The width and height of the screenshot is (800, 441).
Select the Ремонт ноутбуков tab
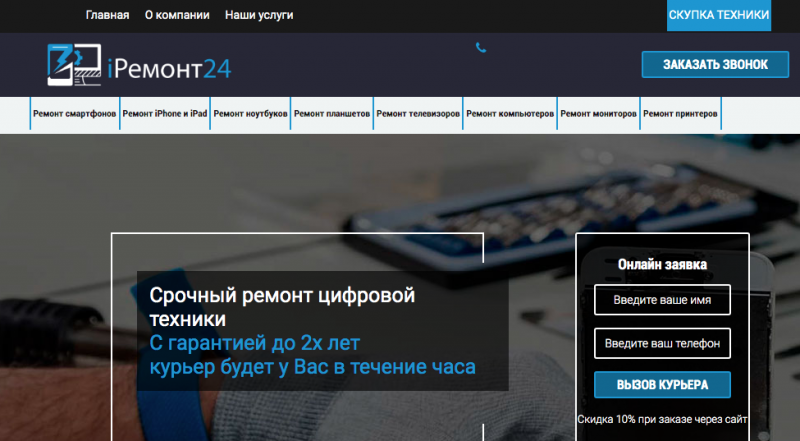[250, 113]
